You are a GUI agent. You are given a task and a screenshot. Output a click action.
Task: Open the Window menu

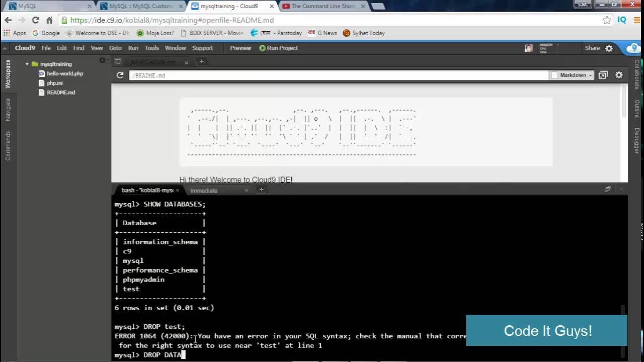tap(175, 48)
